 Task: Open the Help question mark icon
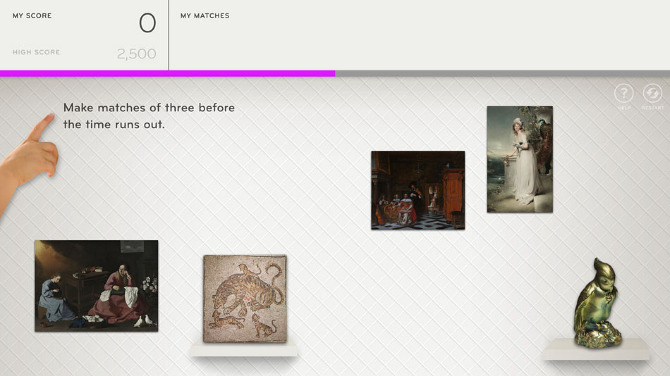(x=624, y=93)
